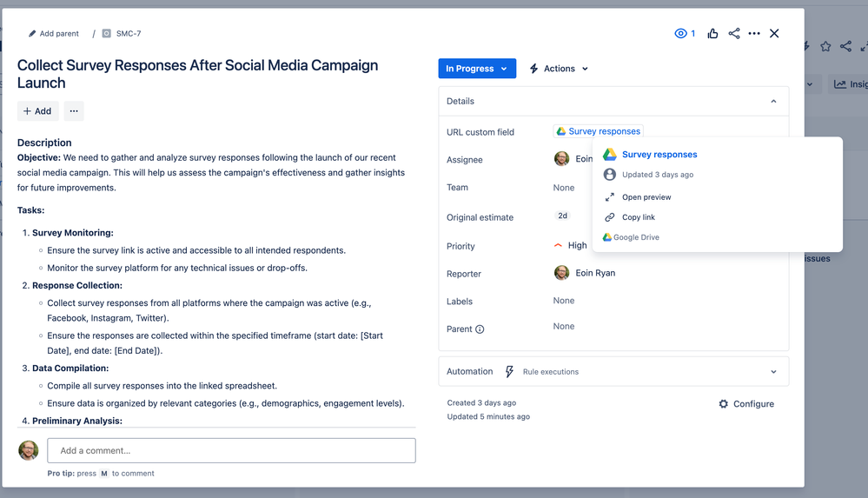This screenshot has height=498, width=868.
Task: Click Rule executions text
Action: [550, 372]
